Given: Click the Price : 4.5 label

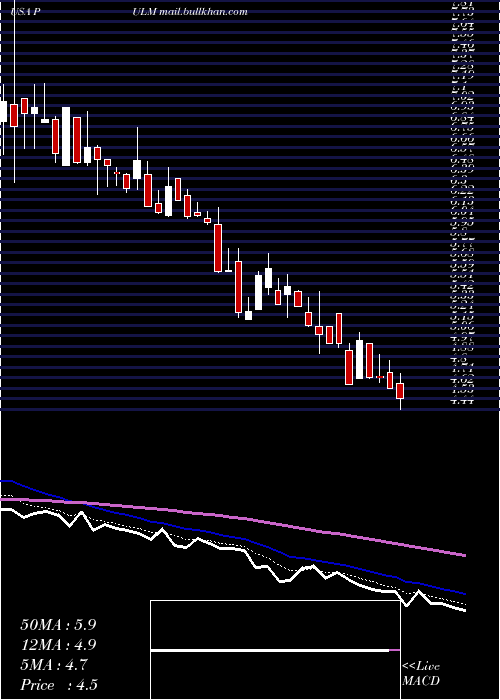Looking at the screenshot, I should (x=58, y=685).
